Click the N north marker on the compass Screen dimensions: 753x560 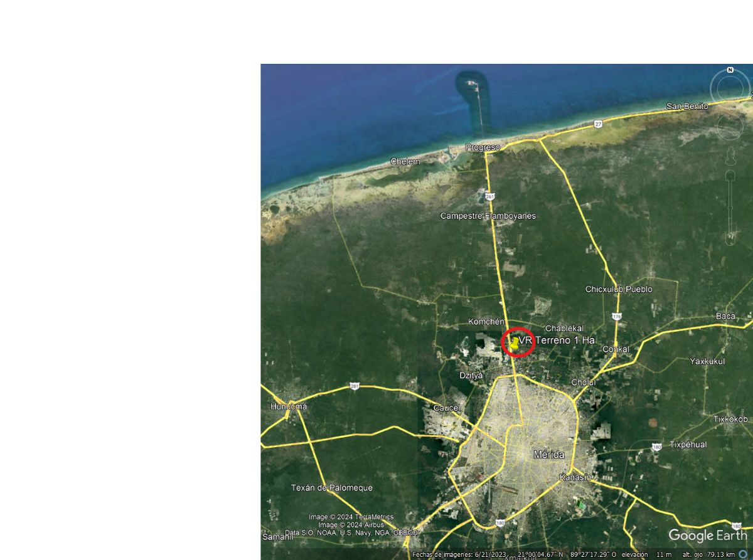click(x=730, y=70)
